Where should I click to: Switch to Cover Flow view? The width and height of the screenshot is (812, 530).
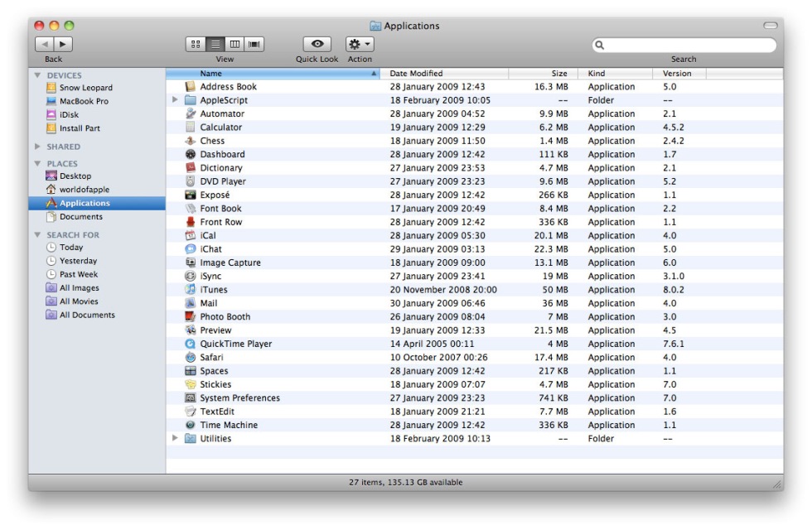(x=254, y=45)
